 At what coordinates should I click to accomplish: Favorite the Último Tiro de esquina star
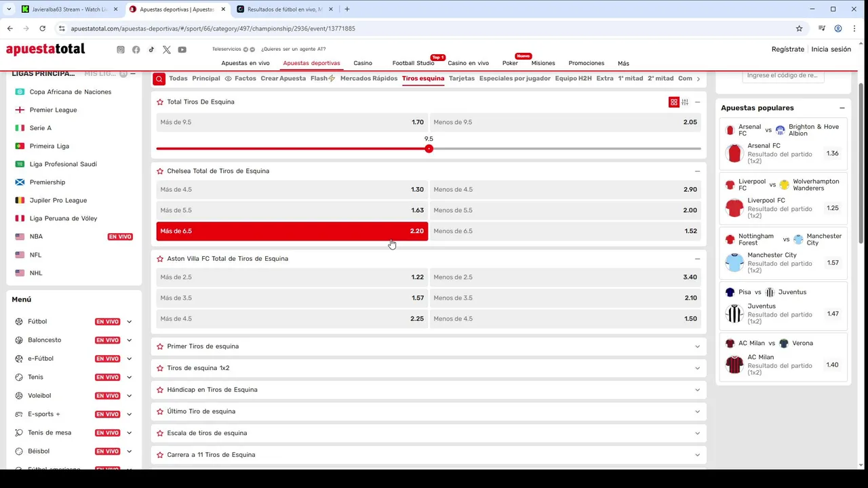click(160, 411)
